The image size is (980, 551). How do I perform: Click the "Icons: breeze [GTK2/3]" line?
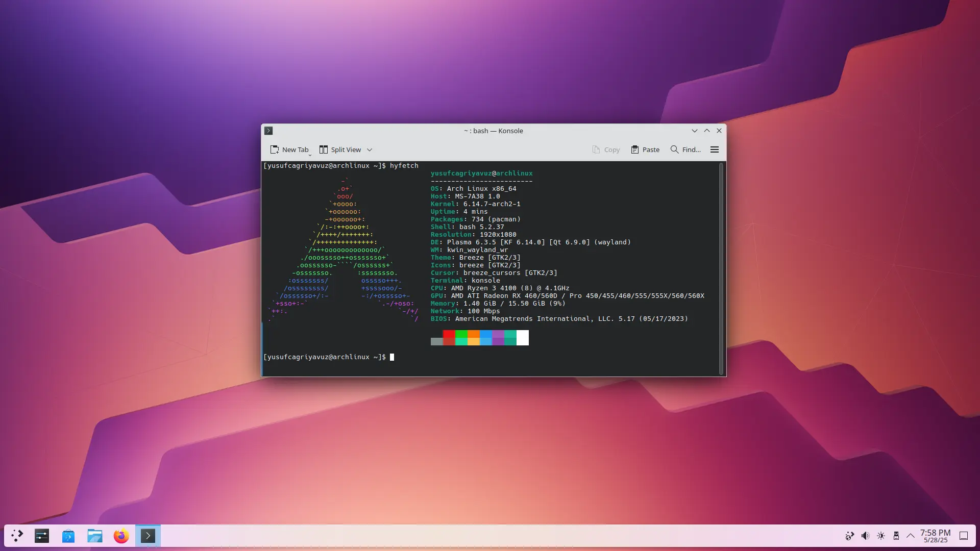(476, 265)
